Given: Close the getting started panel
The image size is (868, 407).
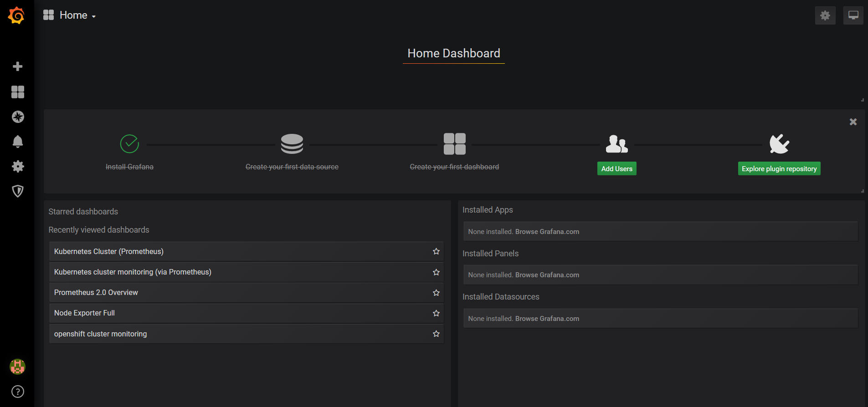Looking at the screenshot, I should pos(853,122).
